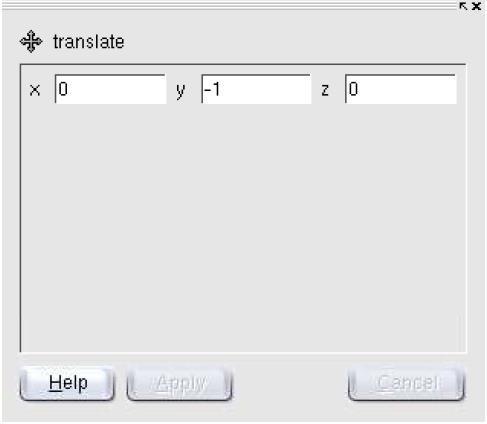Click the y axis label

pos(180,91)
